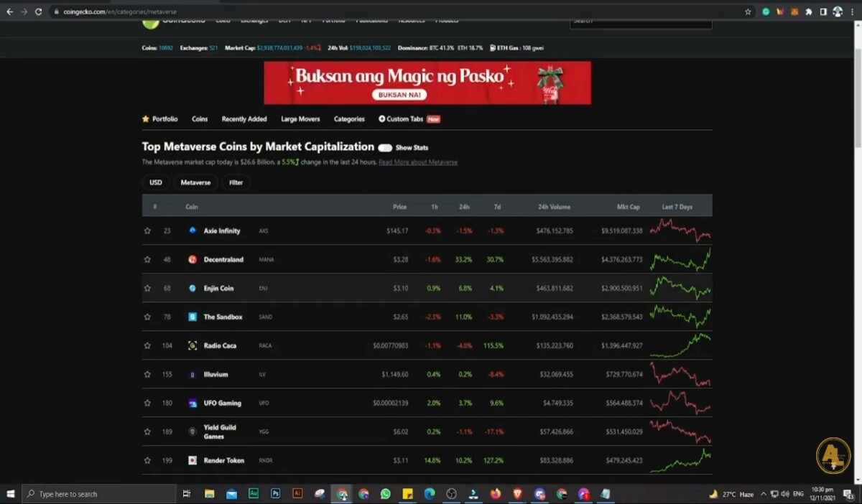Sort the table by Price column
The width and height of the screenshot is (862, 504).
400,207
